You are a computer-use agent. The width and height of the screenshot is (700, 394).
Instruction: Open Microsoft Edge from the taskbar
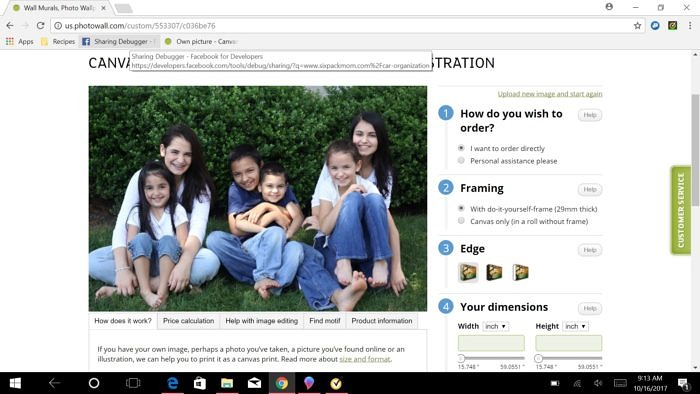(173, 383)
